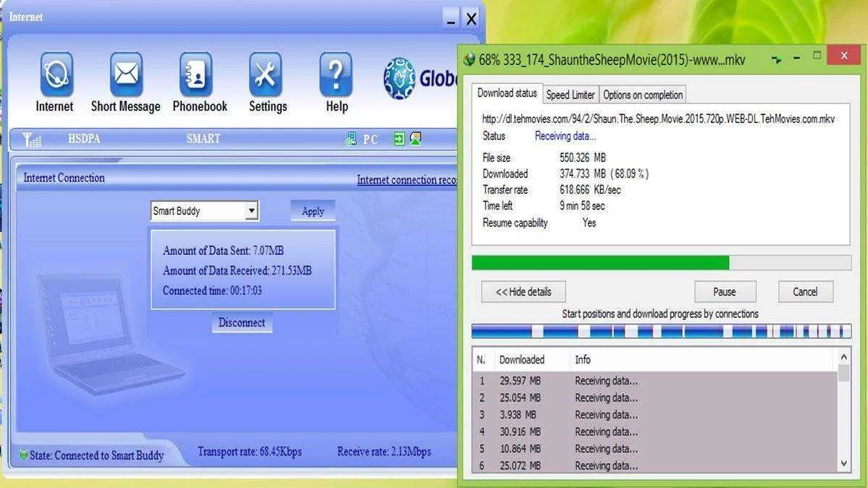Viewport: 868px width, 488px height.
Task: Click connections list scrollbar down arrow
Action: click(843, 463)
